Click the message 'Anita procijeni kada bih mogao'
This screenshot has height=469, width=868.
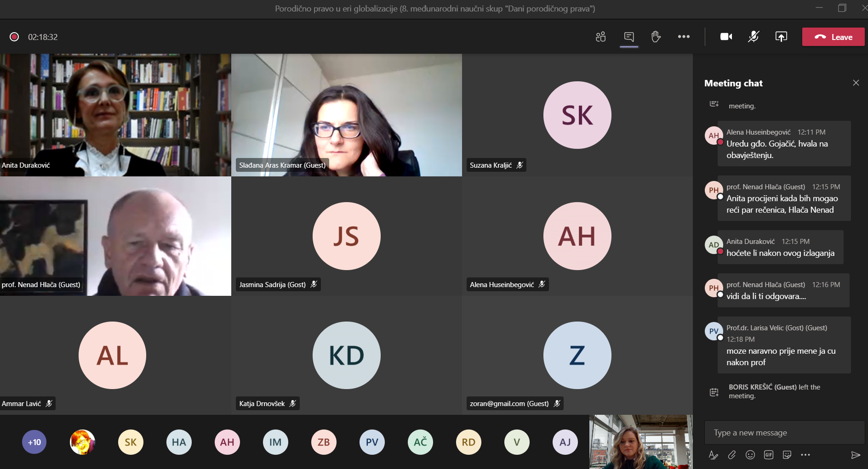click(x=784, y=198)
